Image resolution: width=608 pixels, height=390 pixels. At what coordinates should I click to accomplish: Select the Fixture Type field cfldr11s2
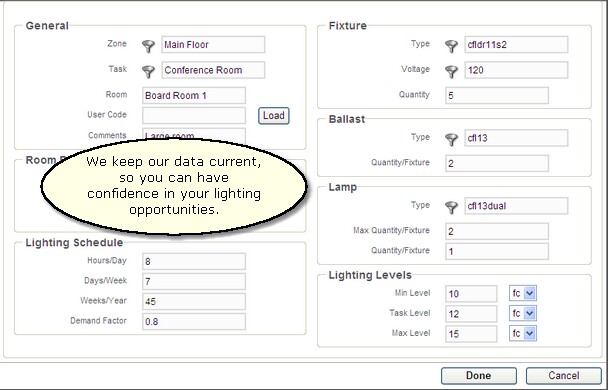tap(516, 45)
